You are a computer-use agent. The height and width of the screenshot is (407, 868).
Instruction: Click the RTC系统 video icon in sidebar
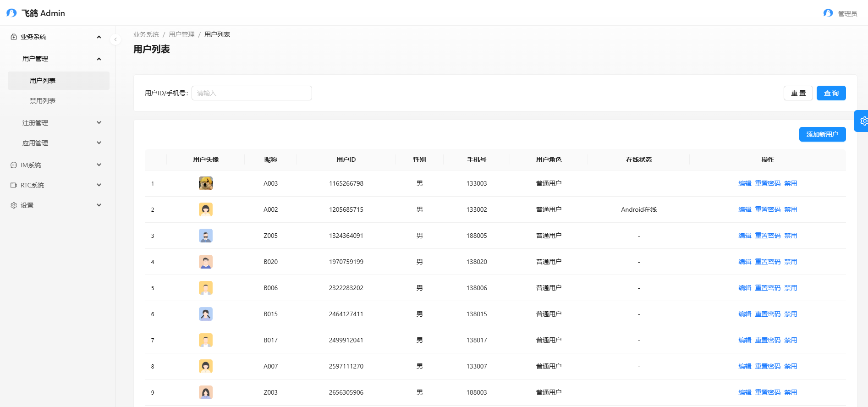pos(14,185)
